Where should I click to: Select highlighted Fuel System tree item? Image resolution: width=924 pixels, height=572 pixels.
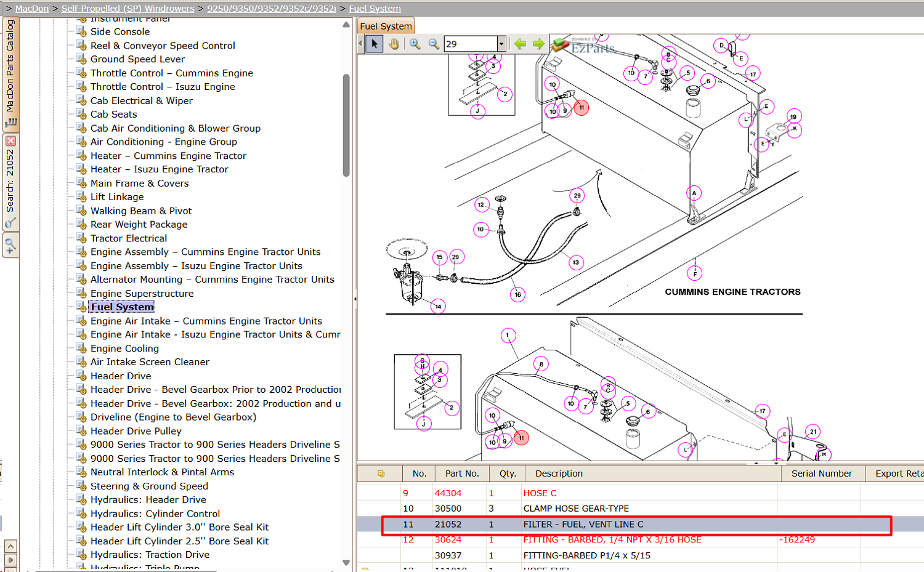coord(123,307)
